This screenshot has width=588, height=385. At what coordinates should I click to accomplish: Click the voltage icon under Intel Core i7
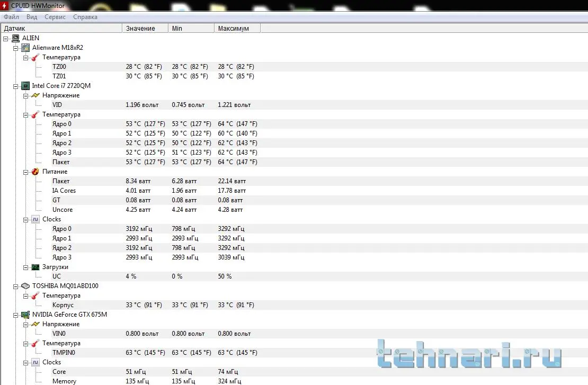(x=35, y=95)
